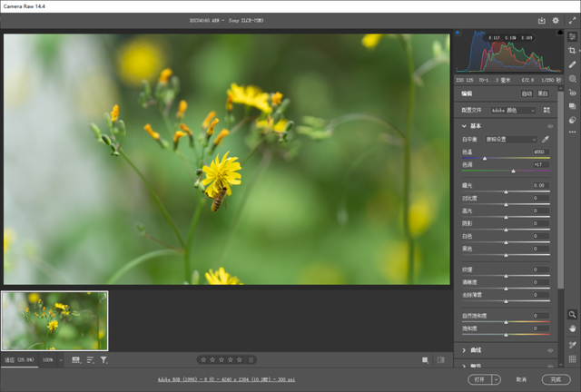Open Camera Raw preferences gear

coord(557,19)
